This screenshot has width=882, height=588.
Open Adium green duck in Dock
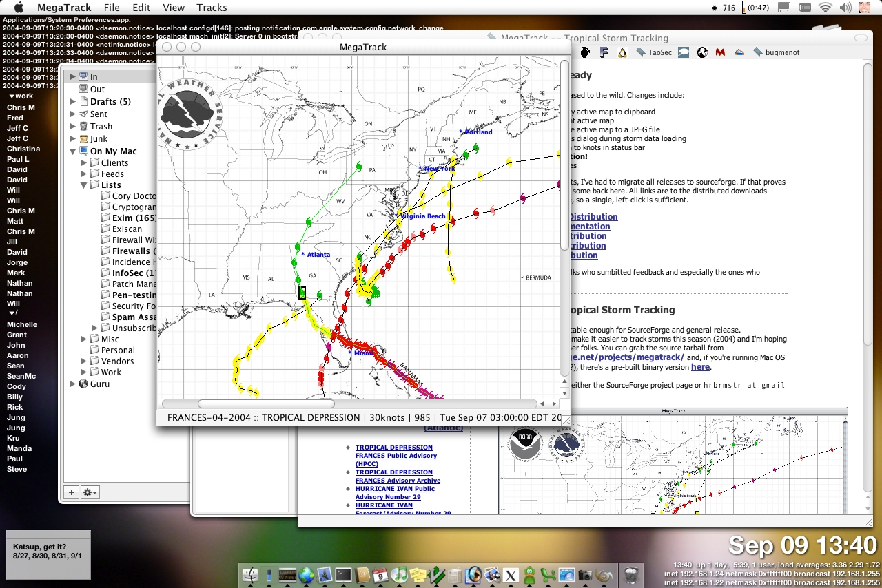pyautogui.click(x=530, y=575)
